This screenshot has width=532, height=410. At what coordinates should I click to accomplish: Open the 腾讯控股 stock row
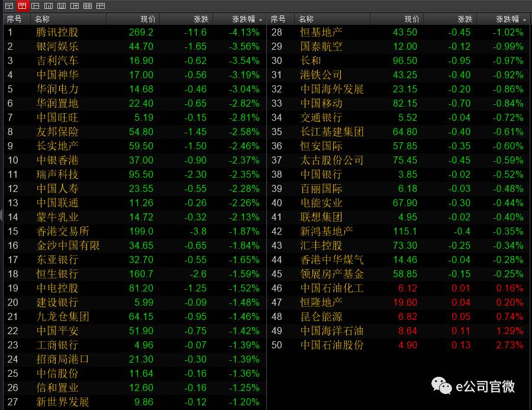coord(135,32)
